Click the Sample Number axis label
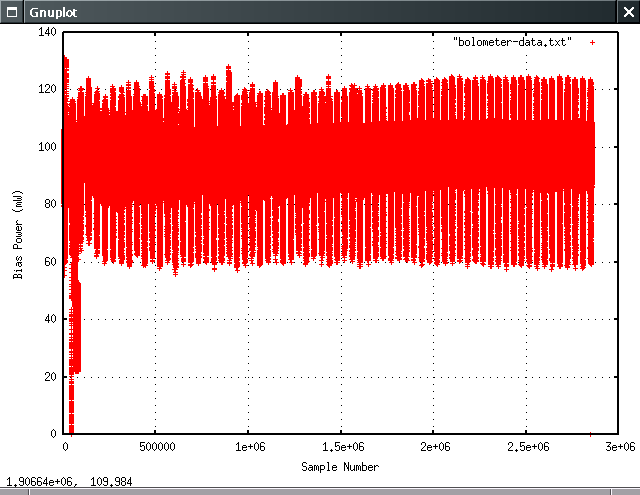This screenshot has height=495, width=640. click(x=340, y=467)
